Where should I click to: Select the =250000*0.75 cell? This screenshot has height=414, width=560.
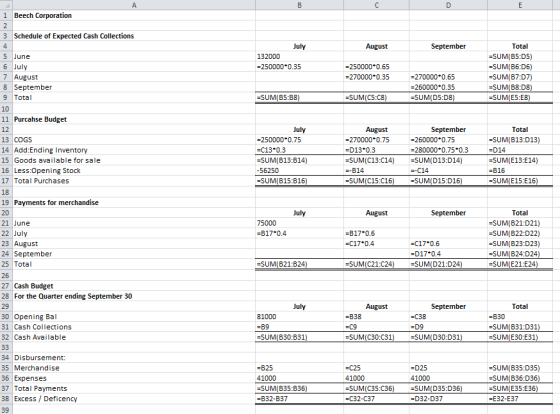pyautogui.click(x=299, y=140)
